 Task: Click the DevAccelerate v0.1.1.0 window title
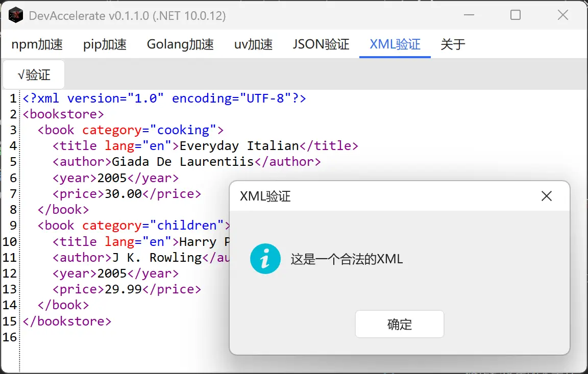point(128,16)
